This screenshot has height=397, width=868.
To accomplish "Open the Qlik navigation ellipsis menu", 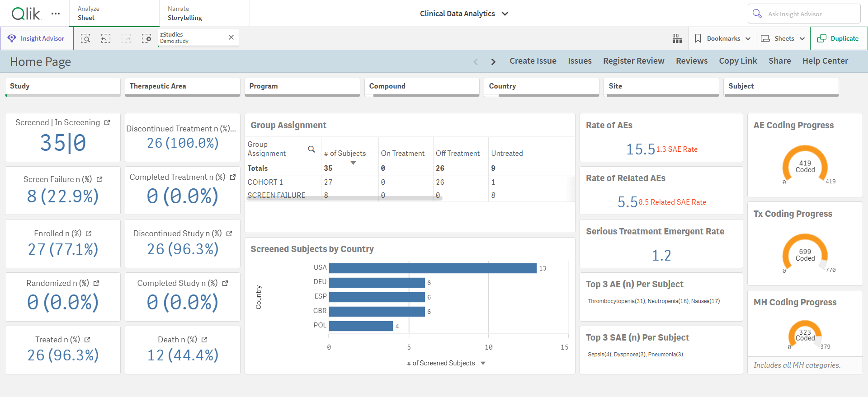I will tap(56, 14).
